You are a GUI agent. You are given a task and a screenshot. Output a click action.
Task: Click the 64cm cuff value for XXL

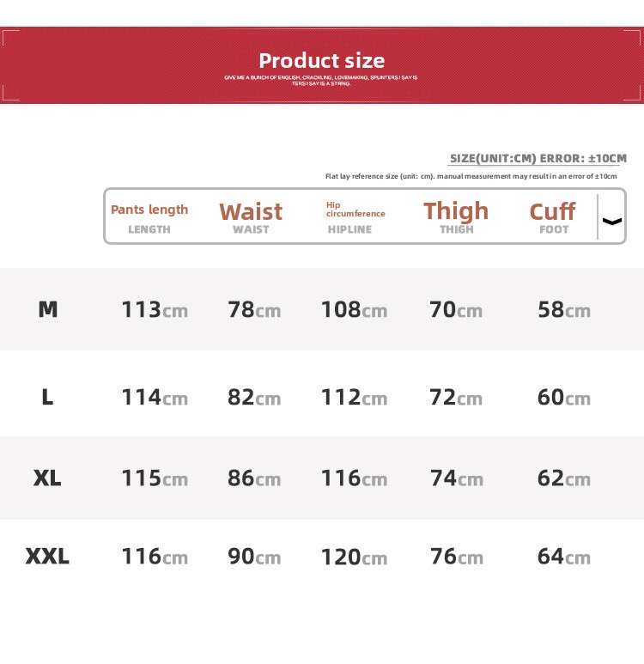pyautogui.click(x=564, y=557)
